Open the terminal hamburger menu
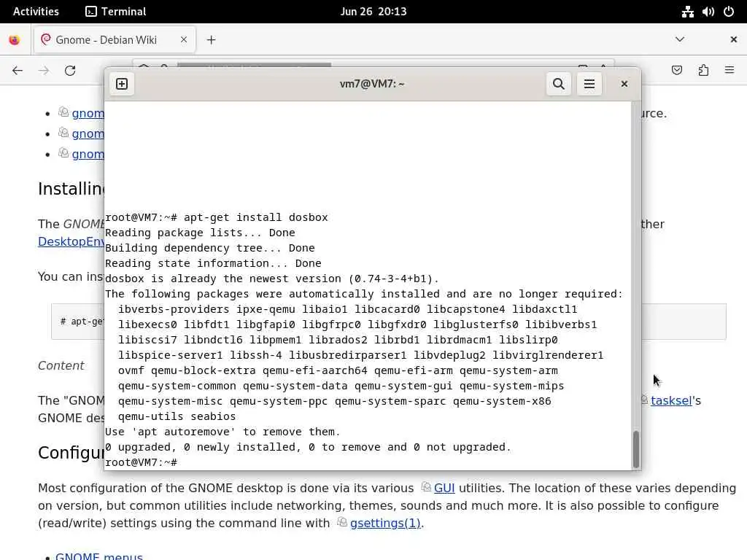Image resolution: width=747 pixels, height=560 pixels. (589, 84)
